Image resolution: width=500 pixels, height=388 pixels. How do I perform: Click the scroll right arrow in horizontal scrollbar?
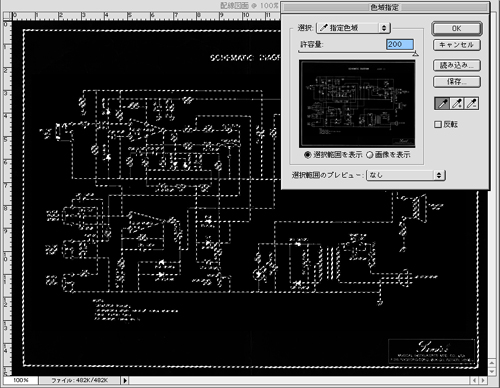pyautogui.click(x=482, y=380)
